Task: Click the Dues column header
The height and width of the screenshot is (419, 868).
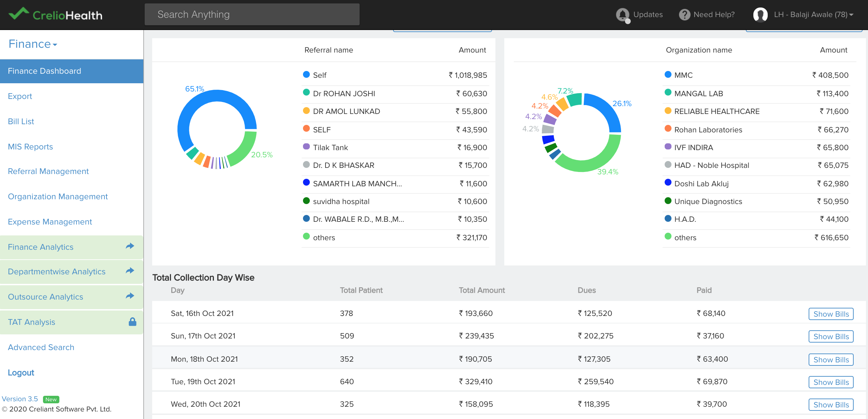Action: [x=587, y=290]
